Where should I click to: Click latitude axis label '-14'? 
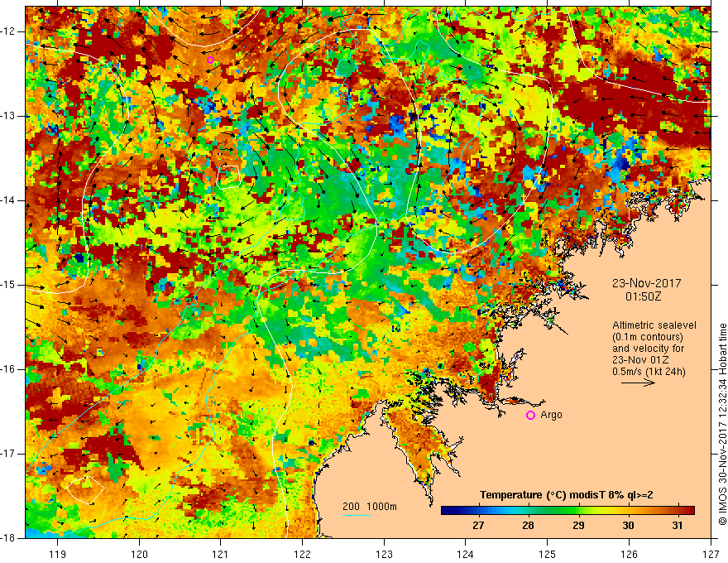tap(9, 200)
